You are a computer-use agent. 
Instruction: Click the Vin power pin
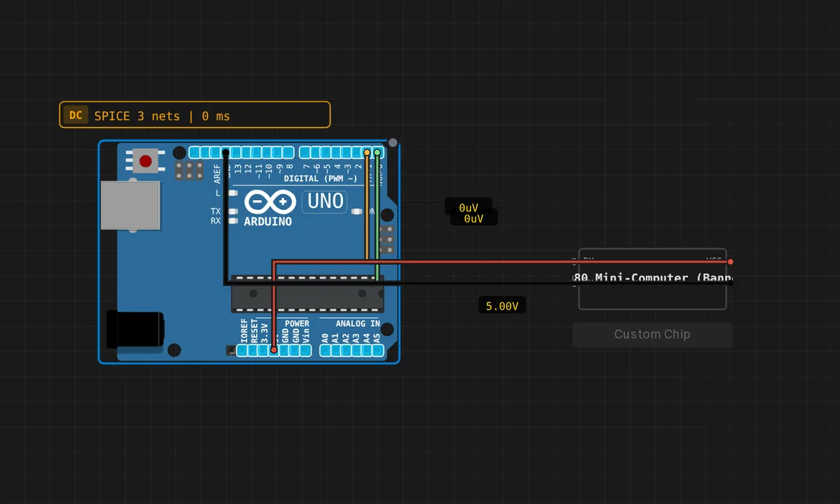click(305, 350)
